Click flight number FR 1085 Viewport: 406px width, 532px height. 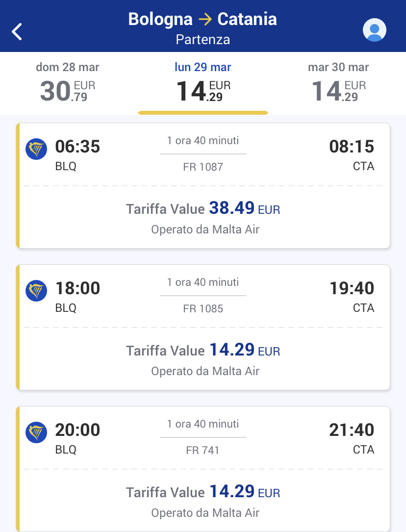203,309
